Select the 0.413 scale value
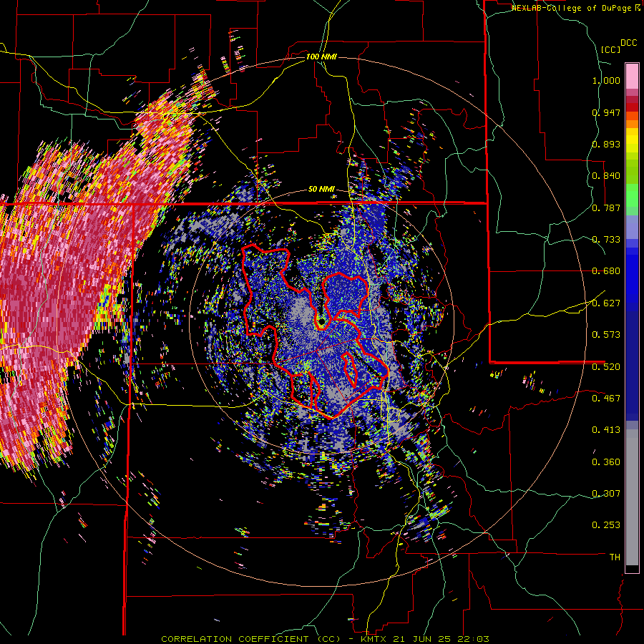Viewport: 644px width, 644px height. 606,430
